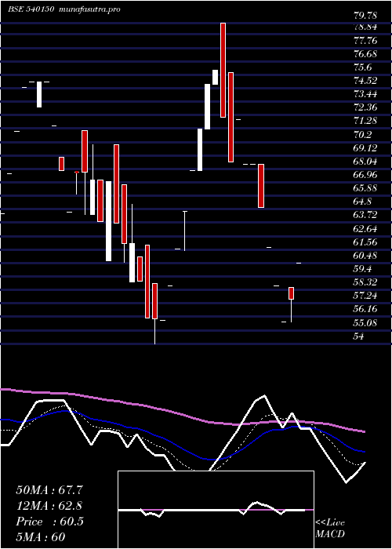Click the 71.28 price axis label

coord(365,121)
